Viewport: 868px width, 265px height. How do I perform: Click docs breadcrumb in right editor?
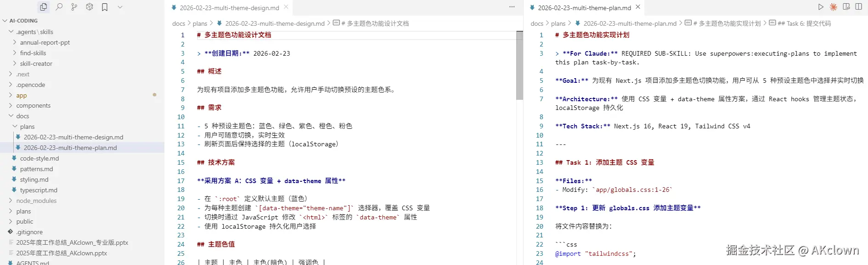[x=537, y=23]
